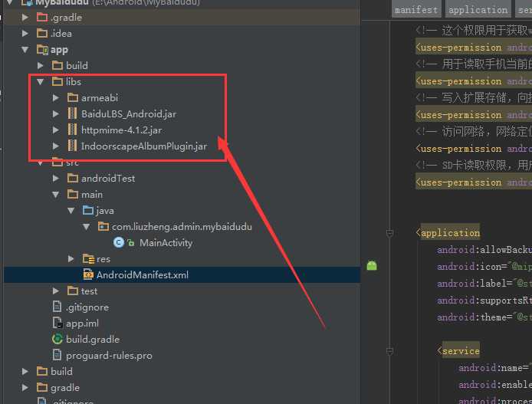Screen dimensions: 532x404
Task: Click the Android gutter icon beside android:icon
Action: click(372, 265)
